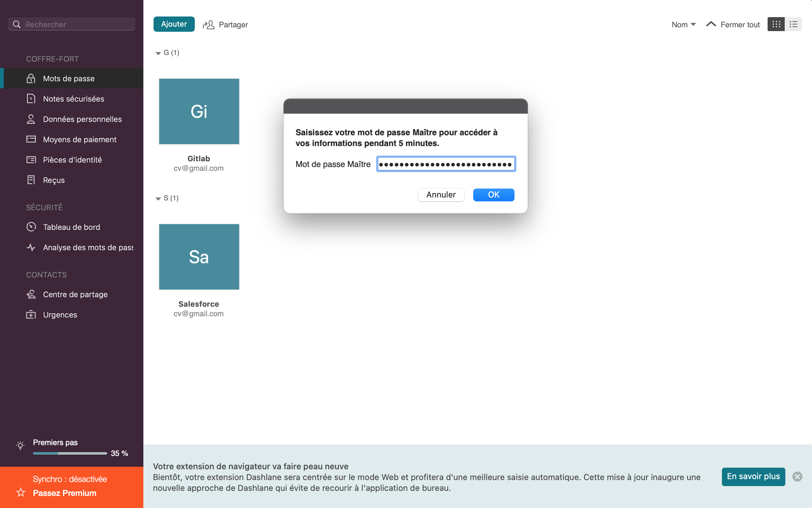The image size is (812, 508).
Task: Open Analyse des mots de passe
Action: click(71, 247)
